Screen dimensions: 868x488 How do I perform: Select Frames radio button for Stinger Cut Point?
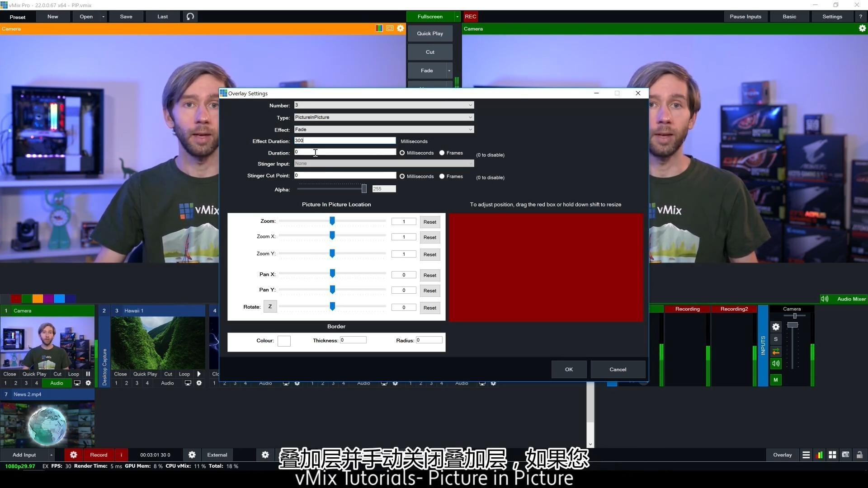click(442, 176)
